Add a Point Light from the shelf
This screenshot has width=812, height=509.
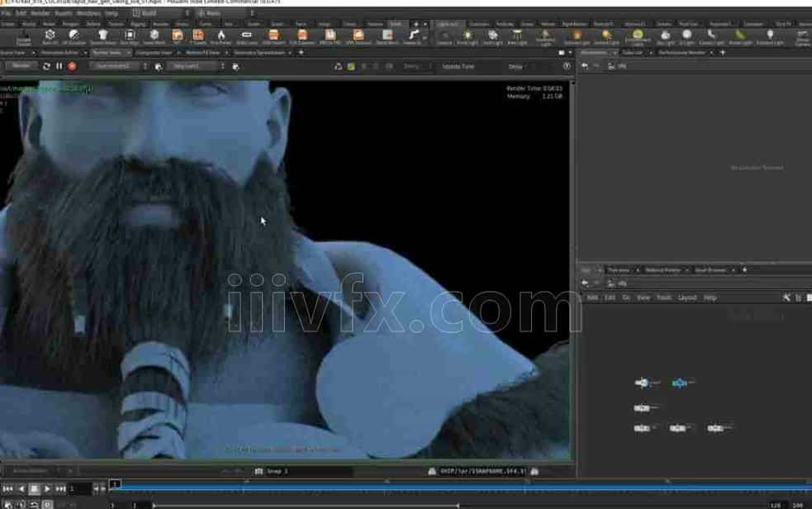click(x=467, y=36)
